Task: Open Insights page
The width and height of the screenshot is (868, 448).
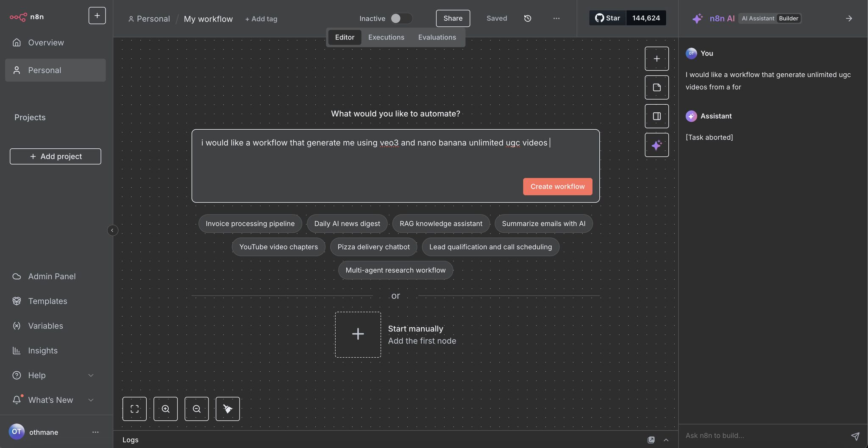Action: (x=55, y=351)
